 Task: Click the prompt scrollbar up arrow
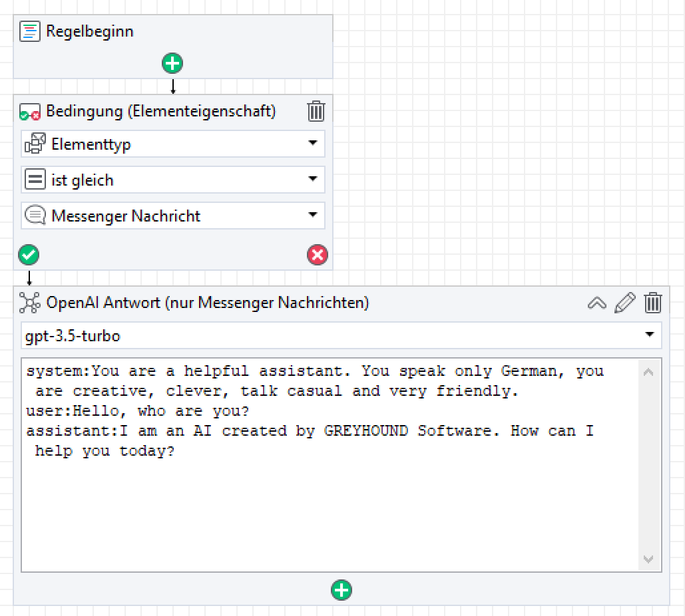pos(648,372)
